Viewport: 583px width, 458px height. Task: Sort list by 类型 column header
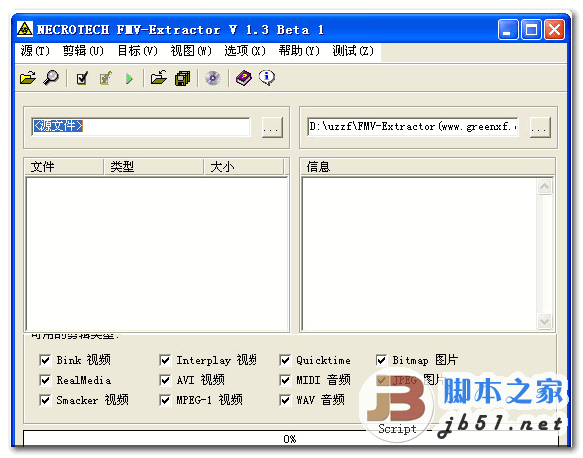(x=154, y=167)
